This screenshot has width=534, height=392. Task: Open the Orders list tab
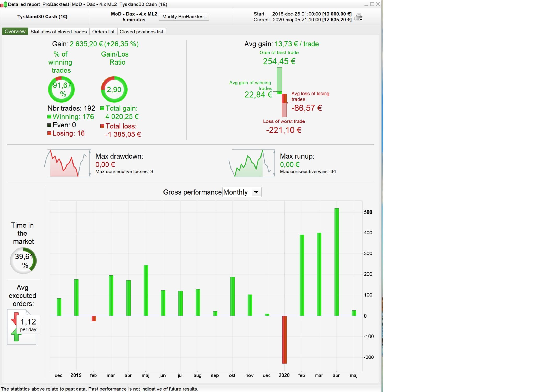coord(103,32)
